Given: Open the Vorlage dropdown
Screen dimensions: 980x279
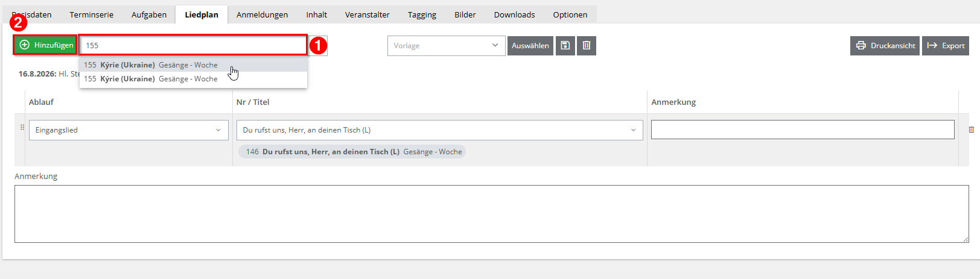Looking at the screenshot, I should pos(446,46).
